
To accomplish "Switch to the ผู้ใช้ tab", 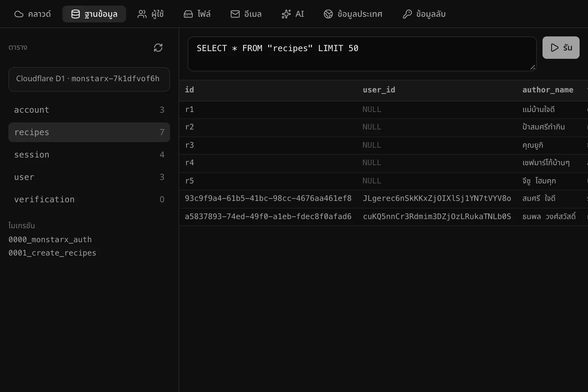I will coord(151,14).
